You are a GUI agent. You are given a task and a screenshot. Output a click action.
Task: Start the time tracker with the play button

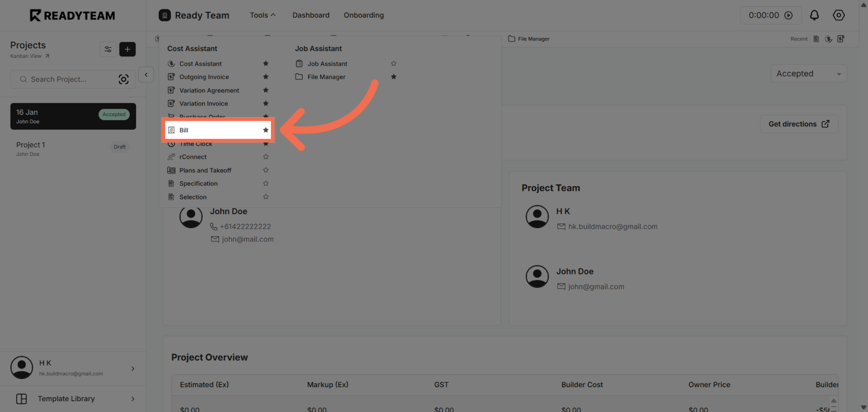pos(789,15)
